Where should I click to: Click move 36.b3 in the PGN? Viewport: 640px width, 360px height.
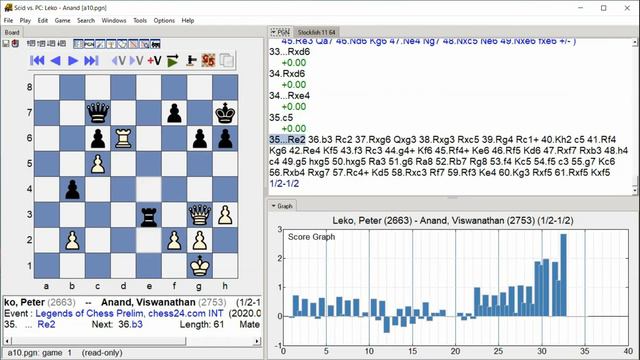click(x=320, y=140)
